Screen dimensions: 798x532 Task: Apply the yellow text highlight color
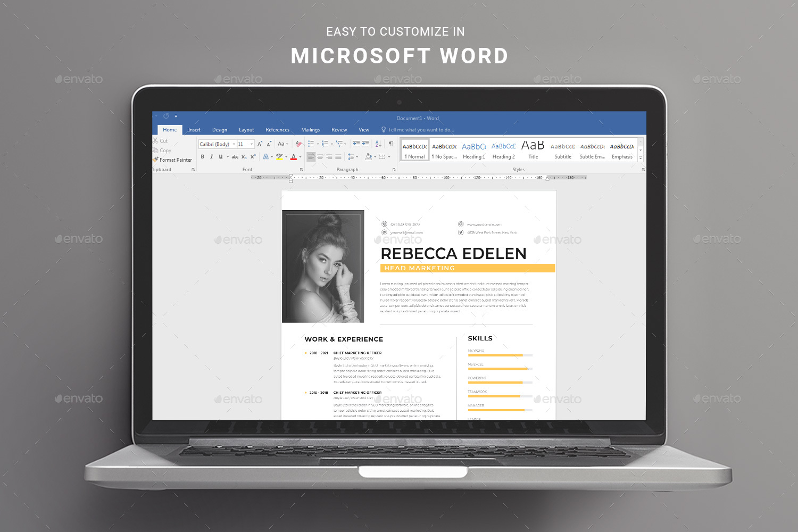click(x=279, y=157)
